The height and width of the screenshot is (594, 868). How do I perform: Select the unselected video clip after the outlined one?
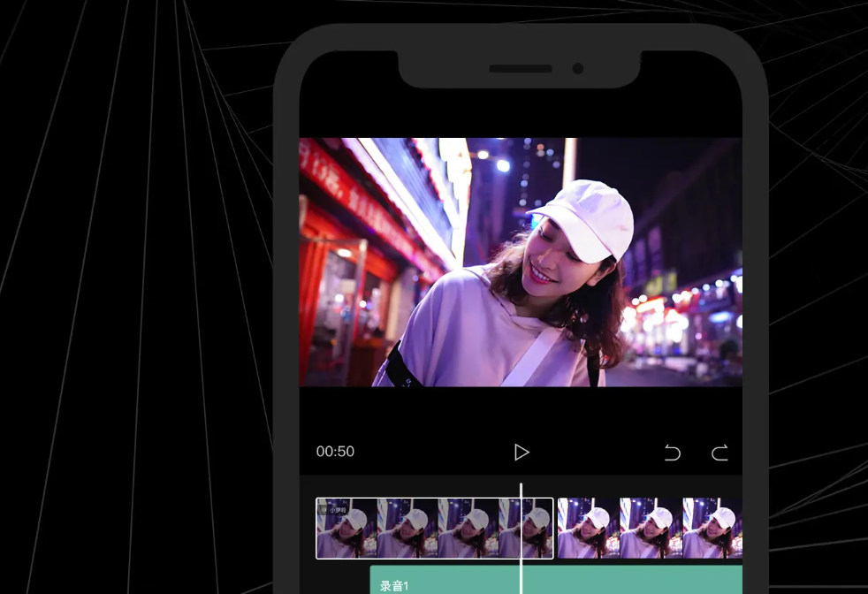tap(650, 528)
